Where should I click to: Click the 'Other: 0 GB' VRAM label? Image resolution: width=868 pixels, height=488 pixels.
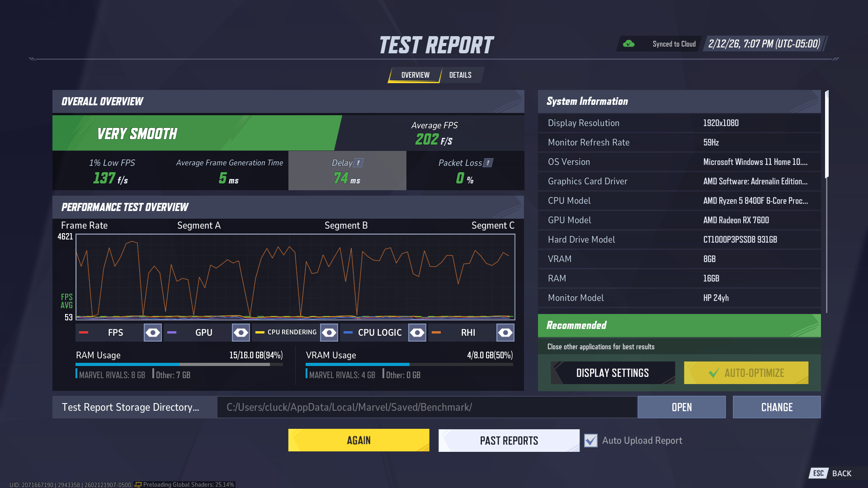pyautogui.click(x=403, y=375)
